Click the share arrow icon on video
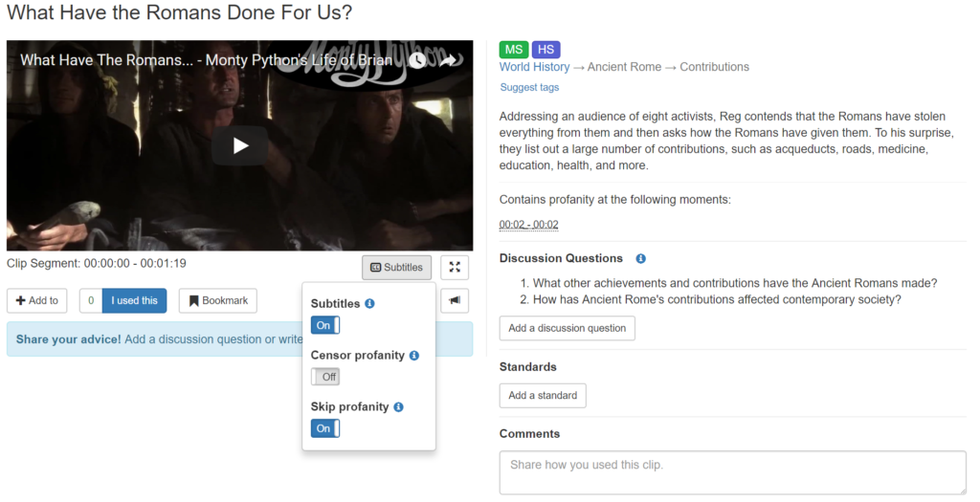Viewport: 980px width, 502px height. (448, 60)
